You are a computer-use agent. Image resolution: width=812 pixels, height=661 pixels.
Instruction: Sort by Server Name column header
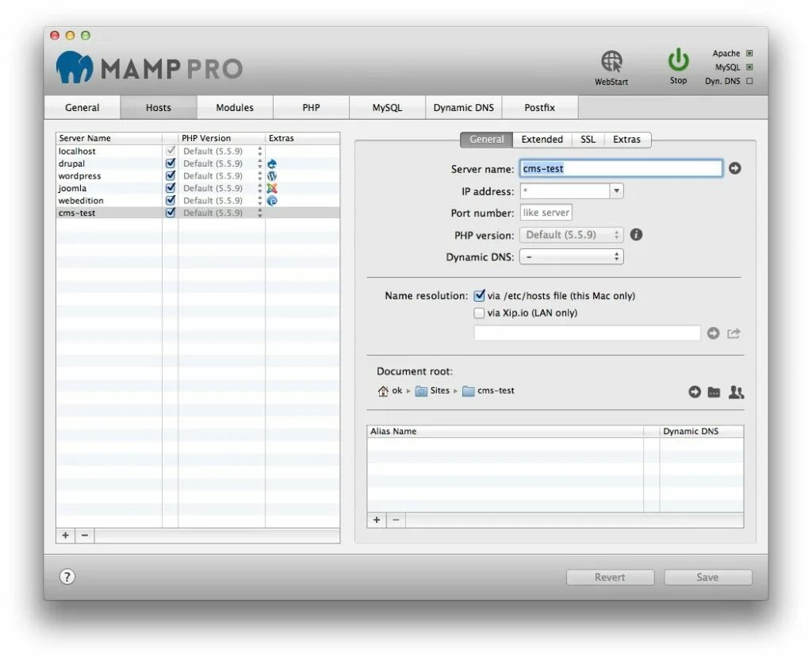[109, 138]
